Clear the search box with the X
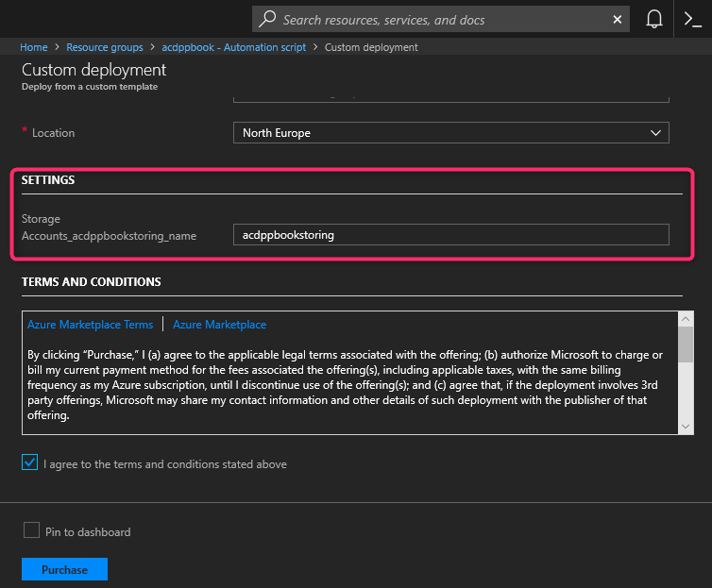 tap(618, 19)
